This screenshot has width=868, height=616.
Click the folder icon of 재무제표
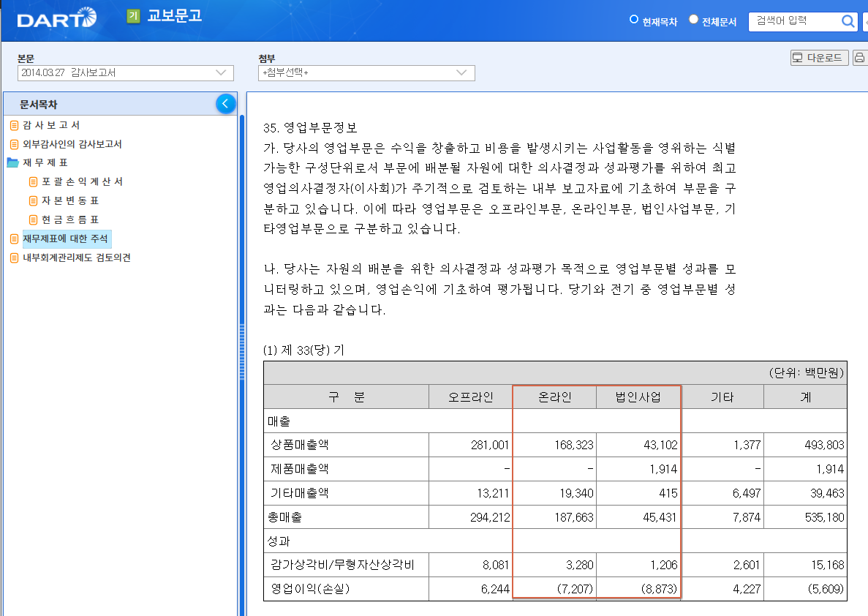pyautogui.click(x=12, y=163)
